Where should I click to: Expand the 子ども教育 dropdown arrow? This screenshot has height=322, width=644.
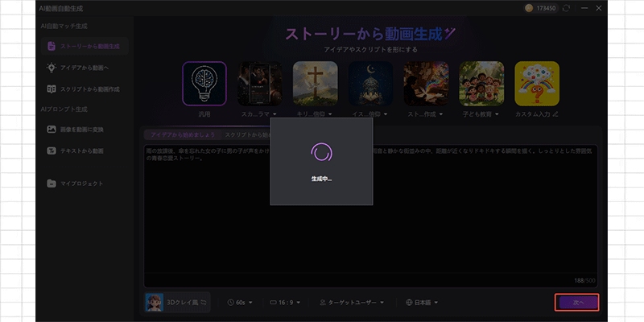[497, 114]
